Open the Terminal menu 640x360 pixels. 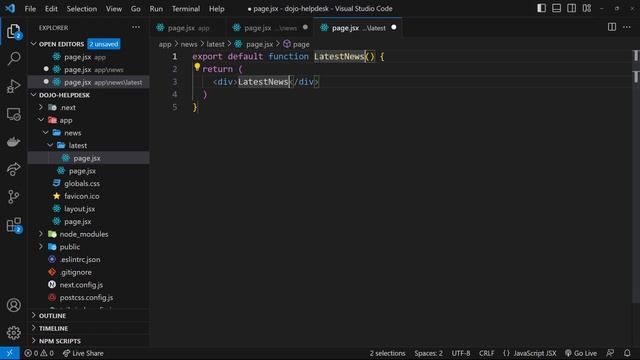[x=186, y=9]
